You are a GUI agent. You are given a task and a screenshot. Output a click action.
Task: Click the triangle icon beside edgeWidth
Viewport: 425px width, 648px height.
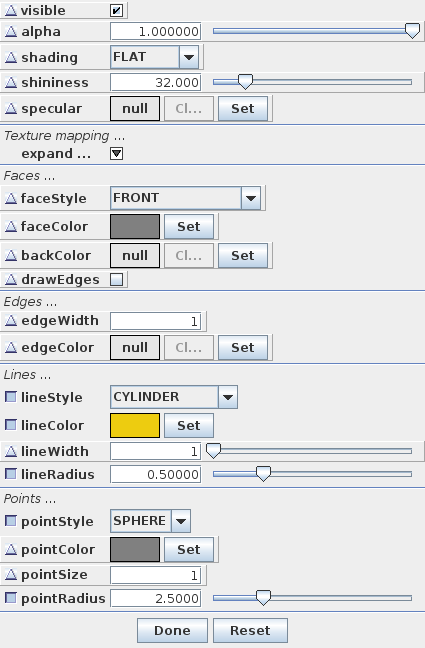point(11,321)
